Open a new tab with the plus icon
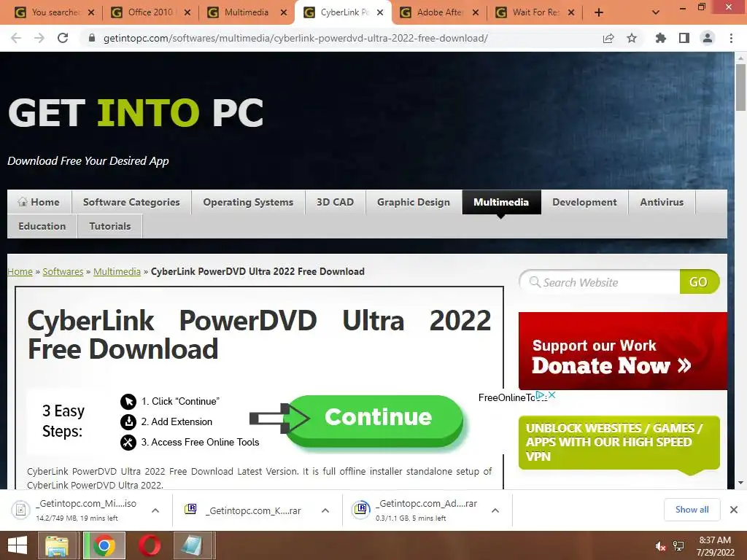Image resolution: width=747 pixels, height=560 pixels. coord(599,13)
